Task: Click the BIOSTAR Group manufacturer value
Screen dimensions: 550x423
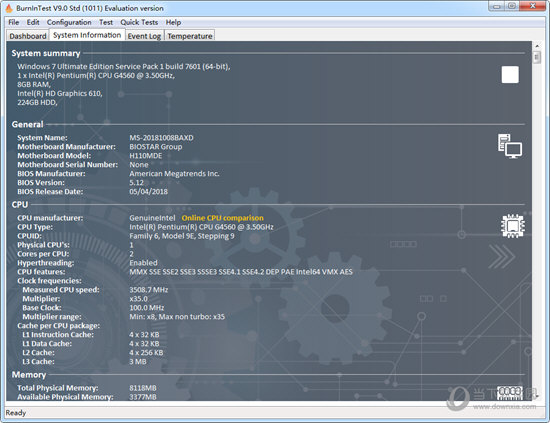Action: click(156, 147)
